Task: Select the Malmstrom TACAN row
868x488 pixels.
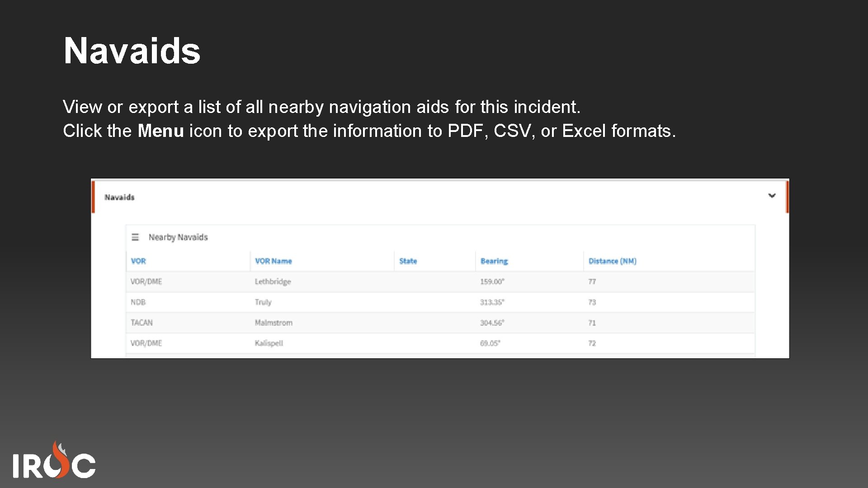Action: coord(316,322)
